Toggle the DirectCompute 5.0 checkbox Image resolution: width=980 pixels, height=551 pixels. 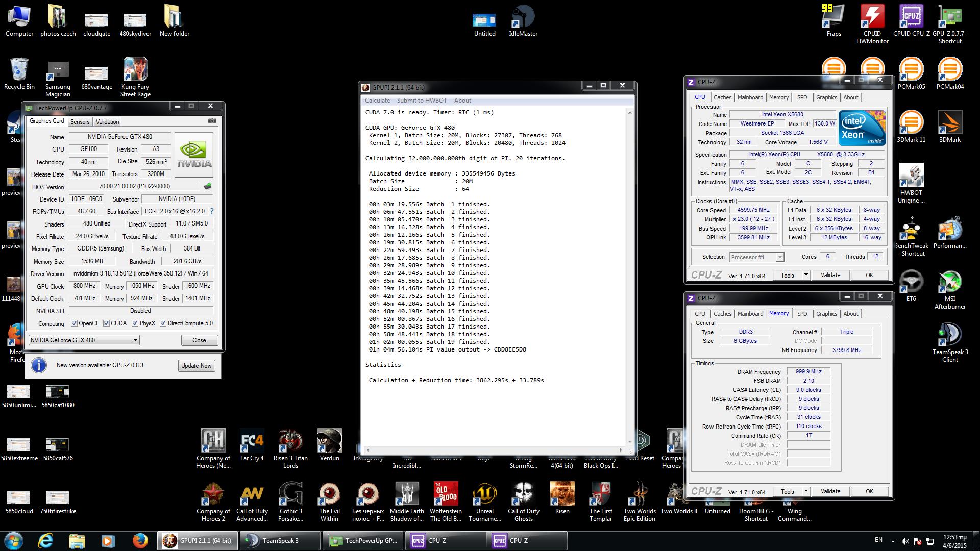coord(163,323)
